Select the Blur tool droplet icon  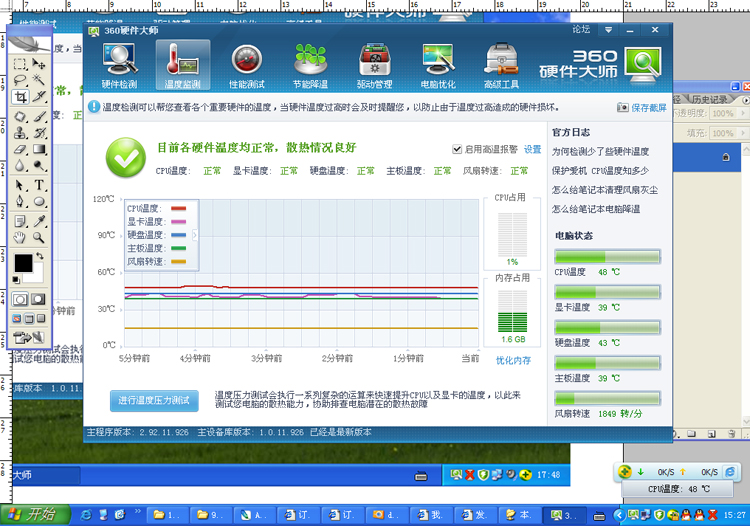20,166
